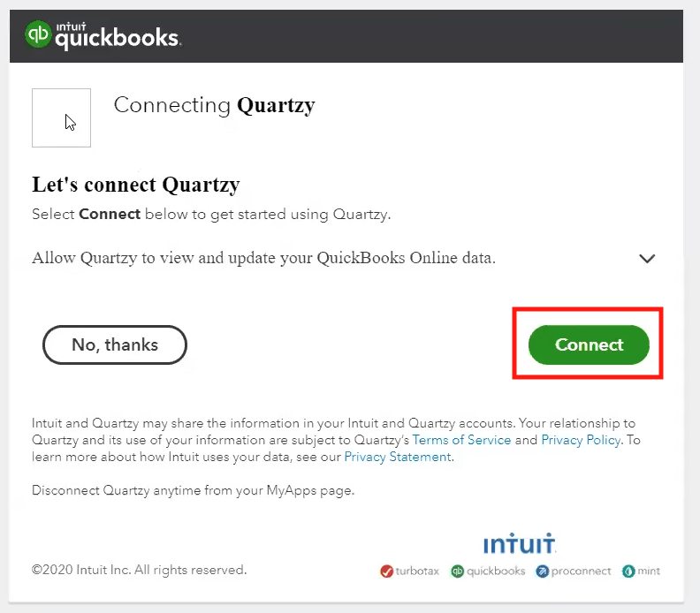Viewport: 700px width, 613px height.
Task: Open Quartzy's Terms of Service link
Action: pos(461,440)
